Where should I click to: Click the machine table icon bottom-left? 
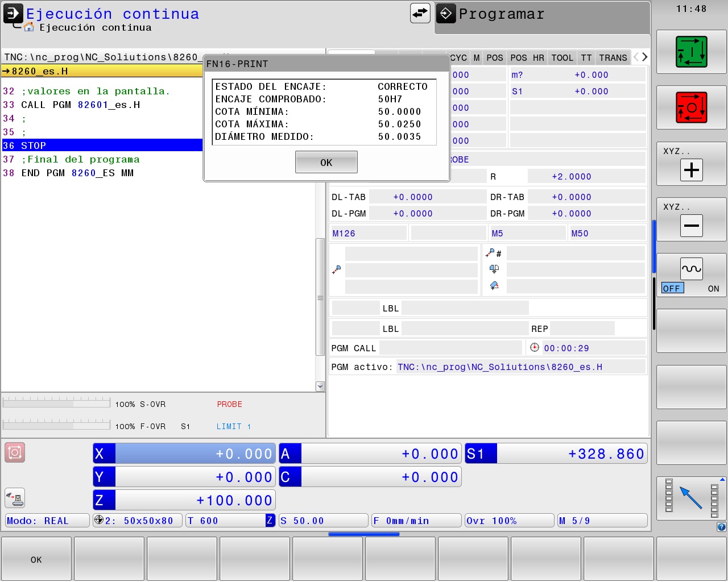point(15,498)
